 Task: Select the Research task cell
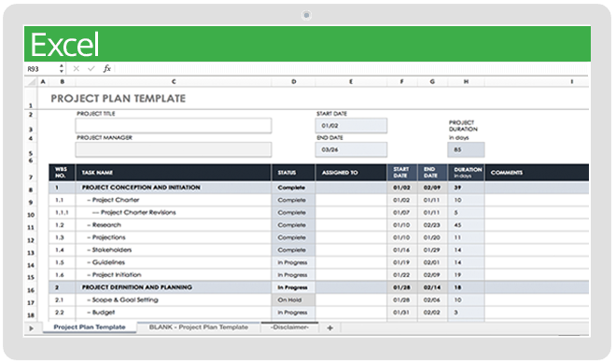pos(174,225)
